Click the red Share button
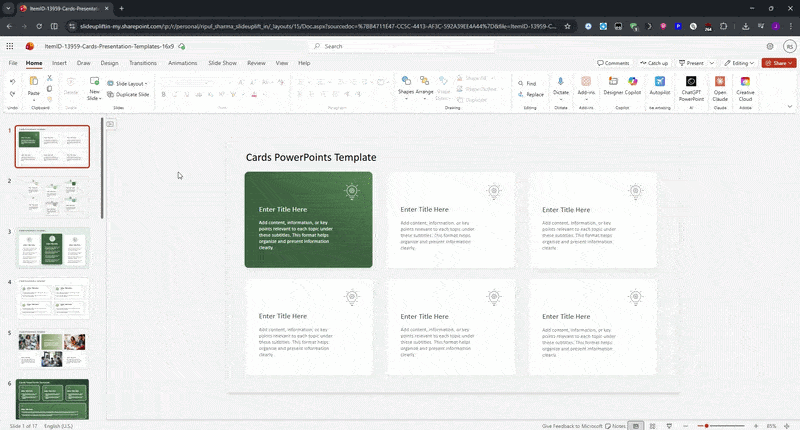800x430 pixels. [779, 63]
